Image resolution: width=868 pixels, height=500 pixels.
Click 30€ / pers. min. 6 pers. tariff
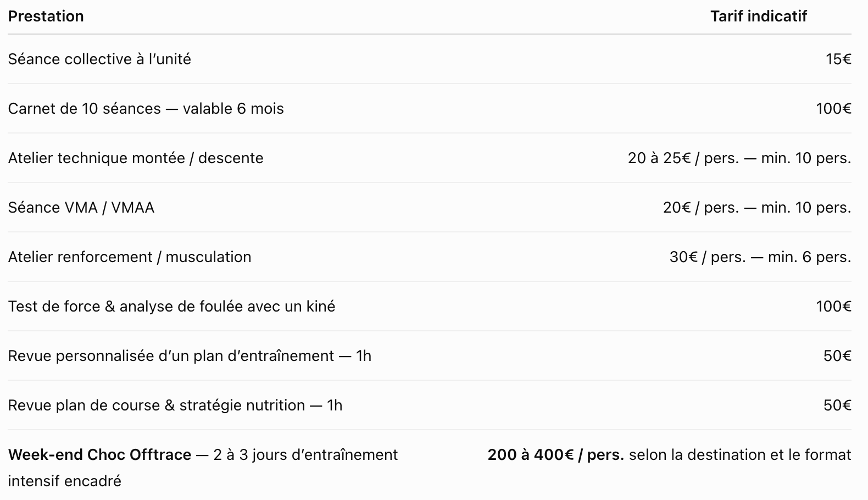760,257
